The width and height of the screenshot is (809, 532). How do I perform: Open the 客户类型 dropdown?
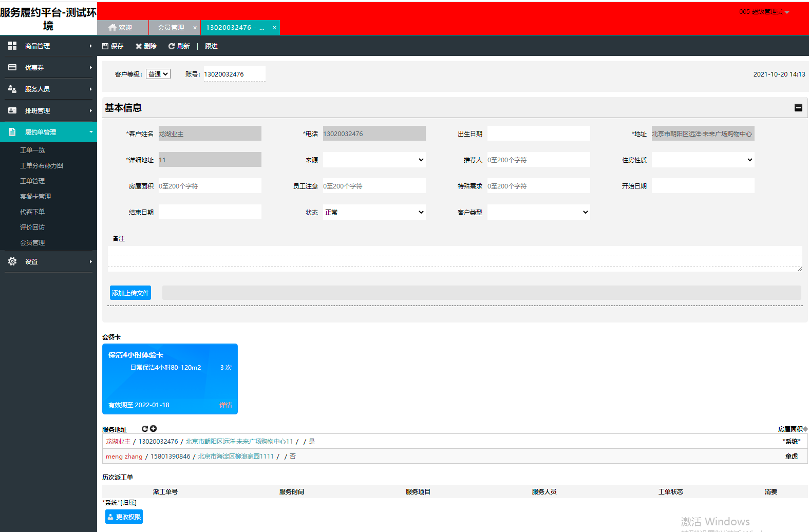tap(538, 212)
